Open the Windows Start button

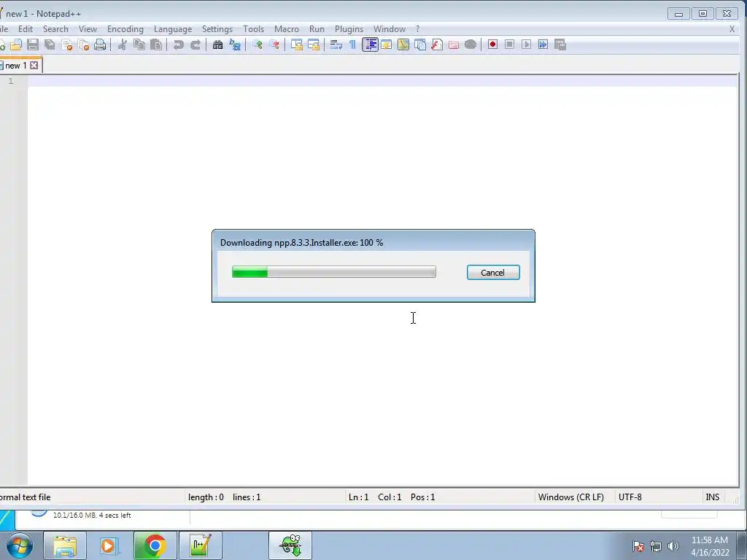click(20, 545)
